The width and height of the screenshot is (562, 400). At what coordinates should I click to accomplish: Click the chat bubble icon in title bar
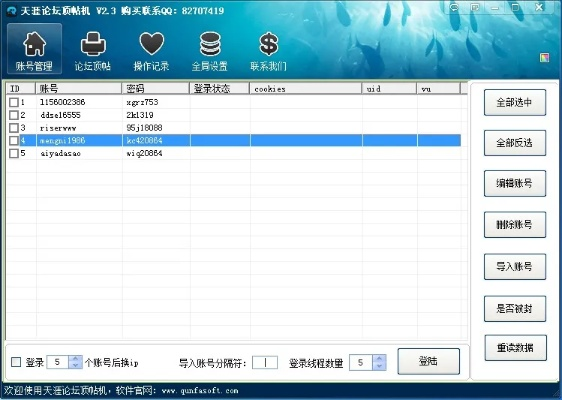(454, 7)
